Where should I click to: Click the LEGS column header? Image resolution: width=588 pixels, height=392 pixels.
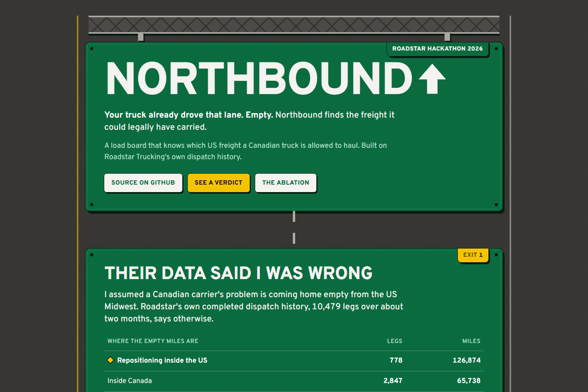(x=394, y=341)
